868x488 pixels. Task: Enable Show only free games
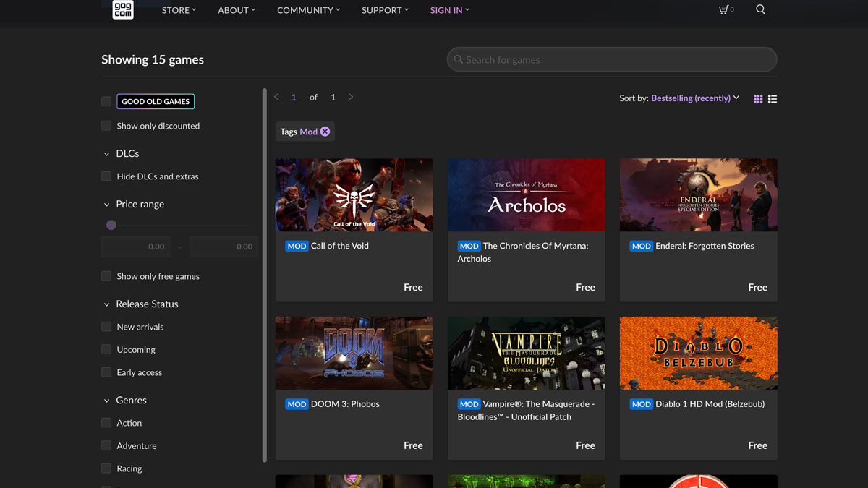tap(106, 275)
